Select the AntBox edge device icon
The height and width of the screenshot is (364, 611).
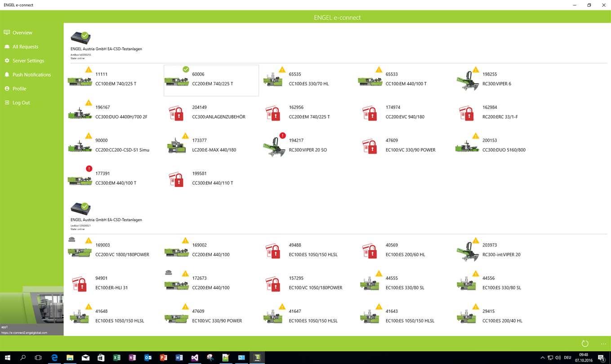point(81,38)
